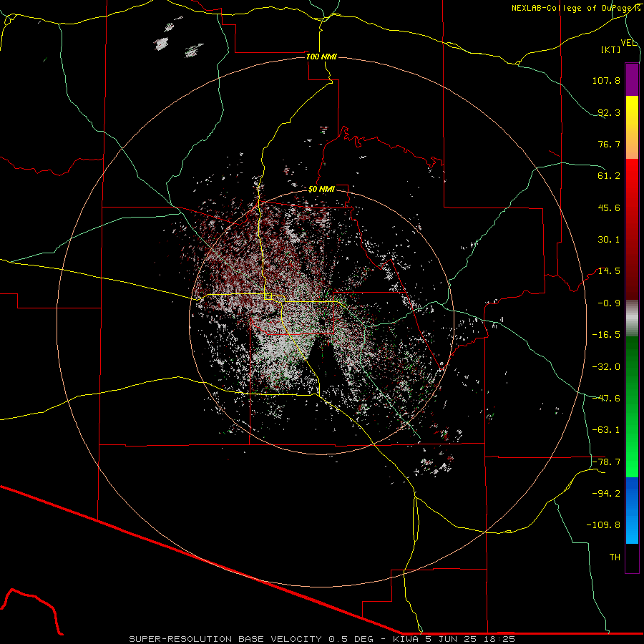Click the TH label on color scale

(x=615, y=557)
